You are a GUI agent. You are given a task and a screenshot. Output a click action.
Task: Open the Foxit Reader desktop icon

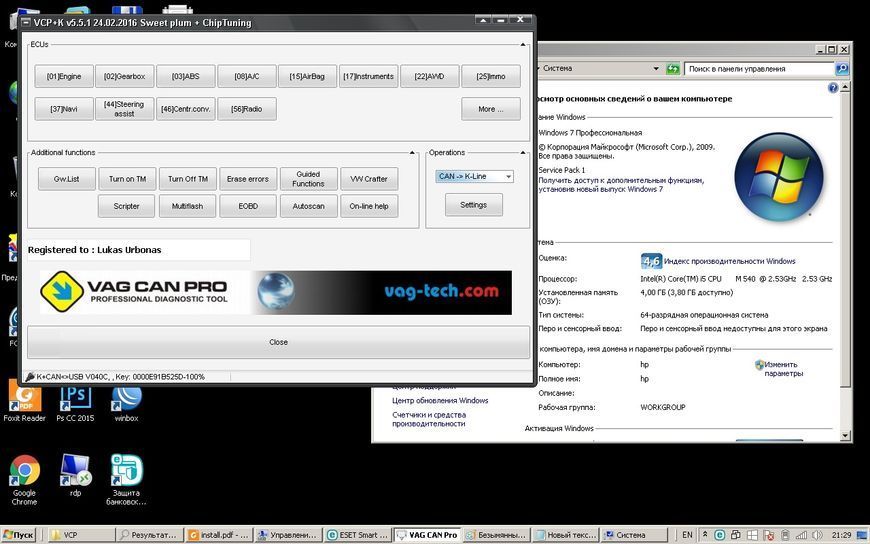tap(24, 401)
